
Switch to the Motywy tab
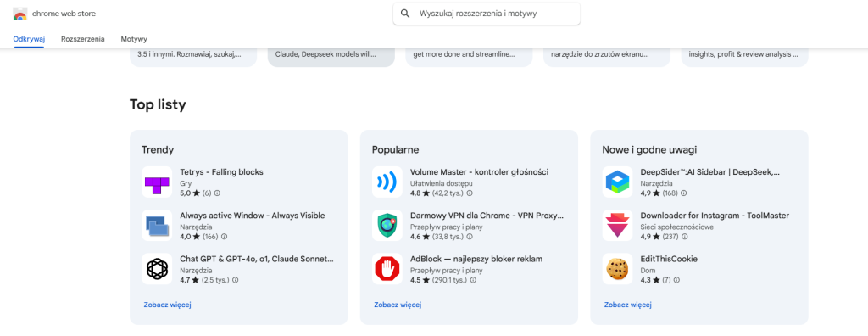click(134, 39)
